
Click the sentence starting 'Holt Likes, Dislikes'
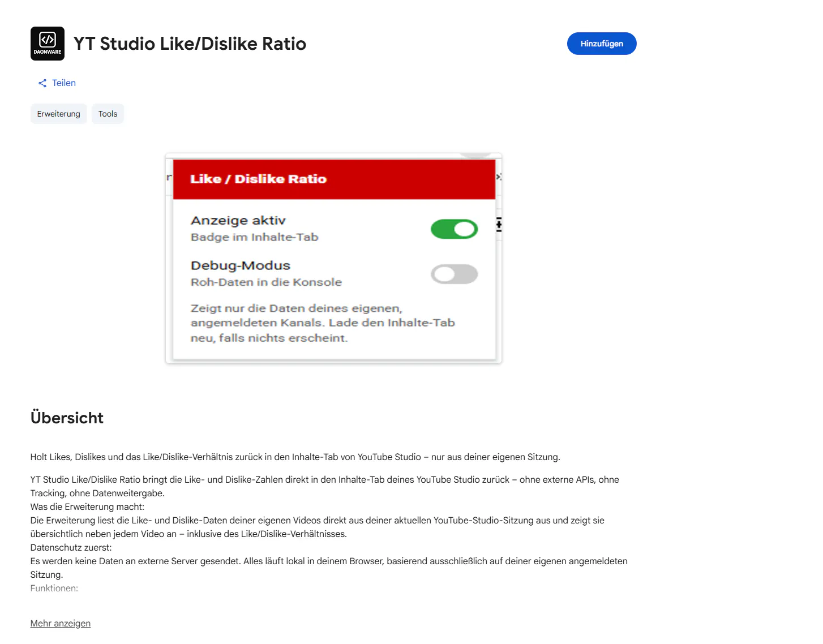[x=295, y=457]
